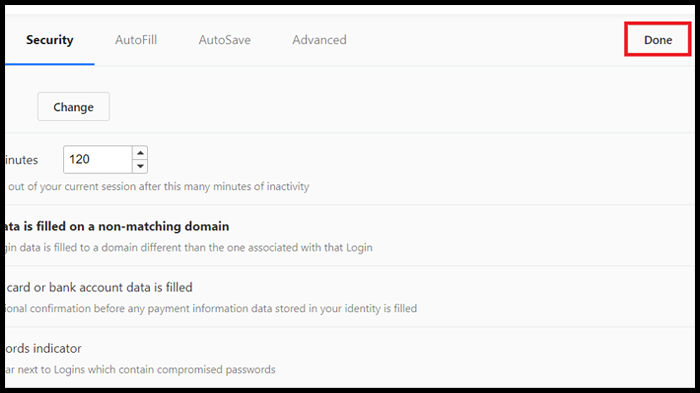Open the AutoSave tab
Image resolution: width=700 pixels, height=393 pixels.
[225, 40]
